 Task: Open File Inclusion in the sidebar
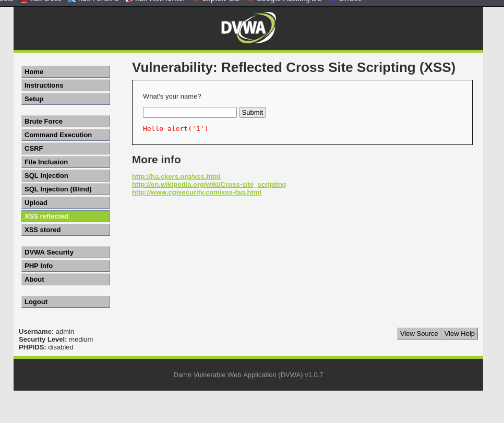pos(66,162)
